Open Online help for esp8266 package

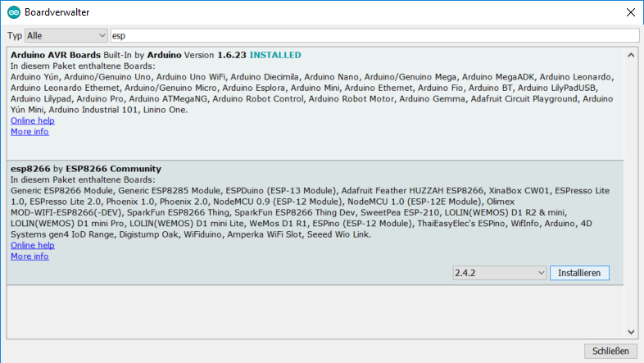pyautogui.click(x=33, y=245)
